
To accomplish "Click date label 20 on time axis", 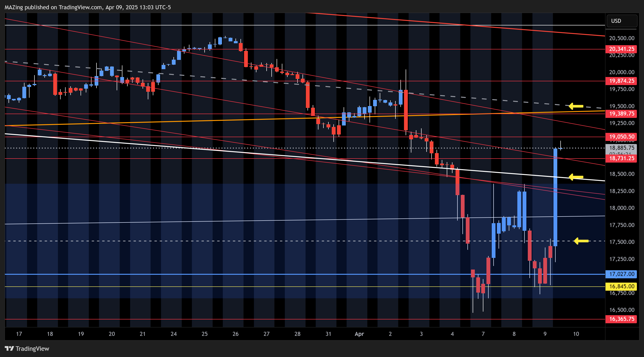I will (112, 334).
